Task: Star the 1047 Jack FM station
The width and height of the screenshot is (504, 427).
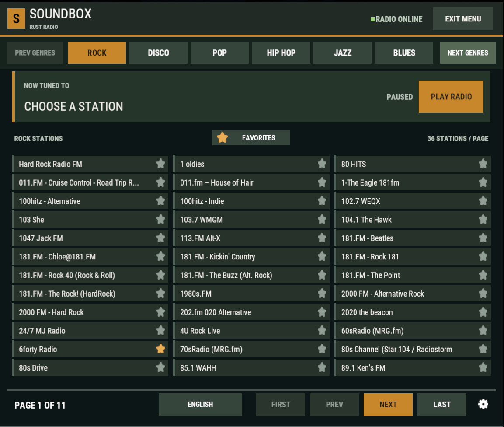Action: coord(161,238)
